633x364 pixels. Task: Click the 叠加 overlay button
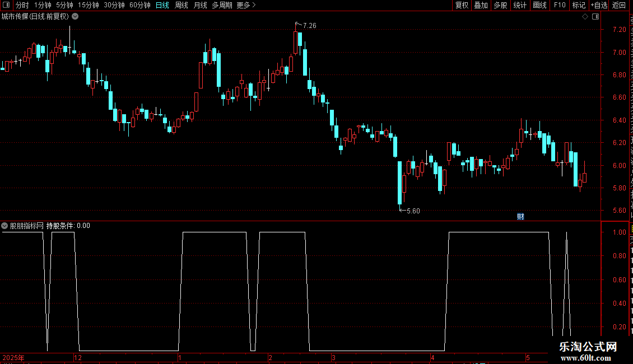(x=481, y=5)
